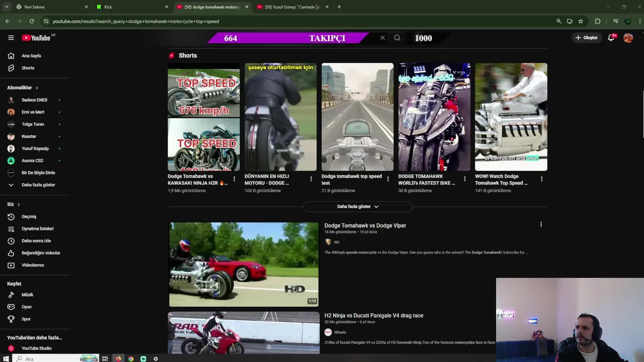644x362 pixels.
Task: Open options for Dodge tomahawk top speed test
Action: (387, 179)
